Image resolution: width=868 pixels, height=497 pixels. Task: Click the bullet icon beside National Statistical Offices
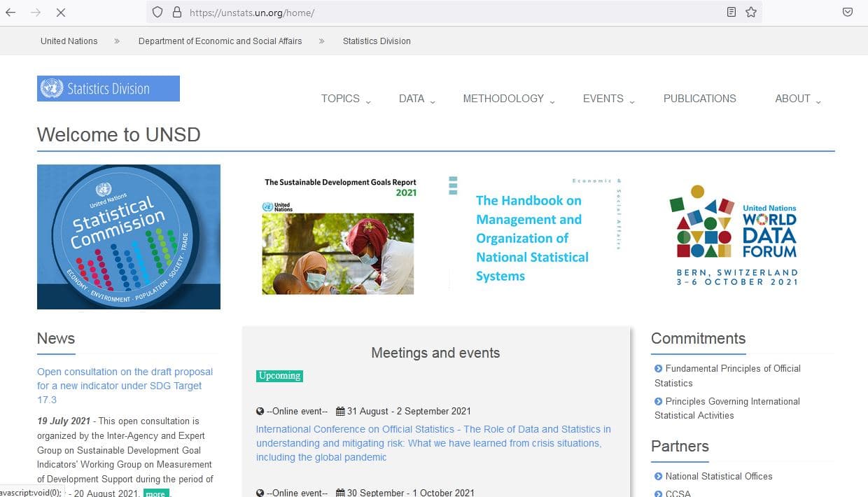(x=658, y=477)
